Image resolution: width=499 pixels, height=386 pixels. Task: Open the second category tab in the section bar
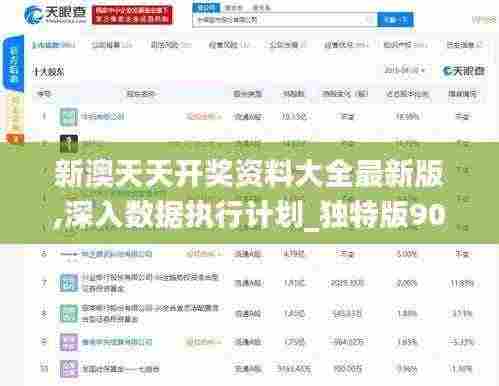[112, 45]
